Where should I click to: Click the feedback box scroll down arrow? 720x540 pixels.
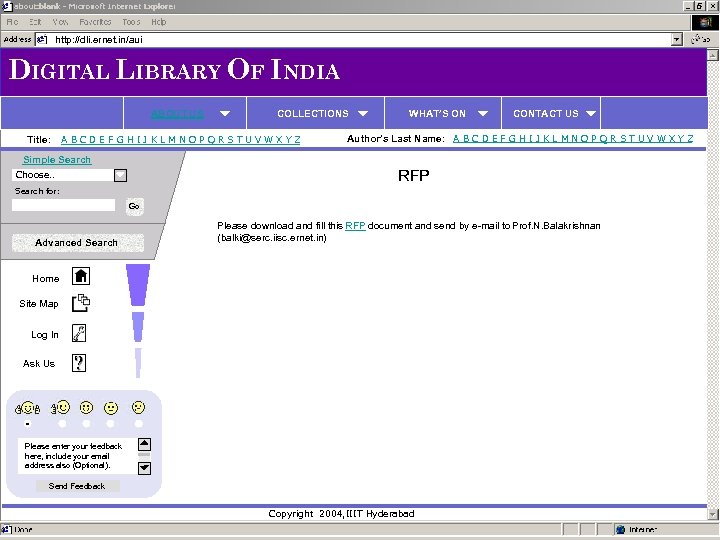(x=144, y=468)
